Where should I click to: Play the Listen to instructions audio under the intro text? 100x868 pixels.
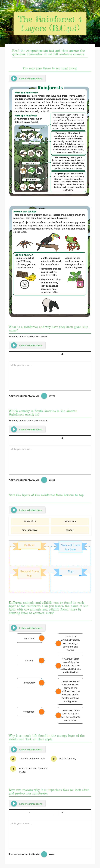27,79
